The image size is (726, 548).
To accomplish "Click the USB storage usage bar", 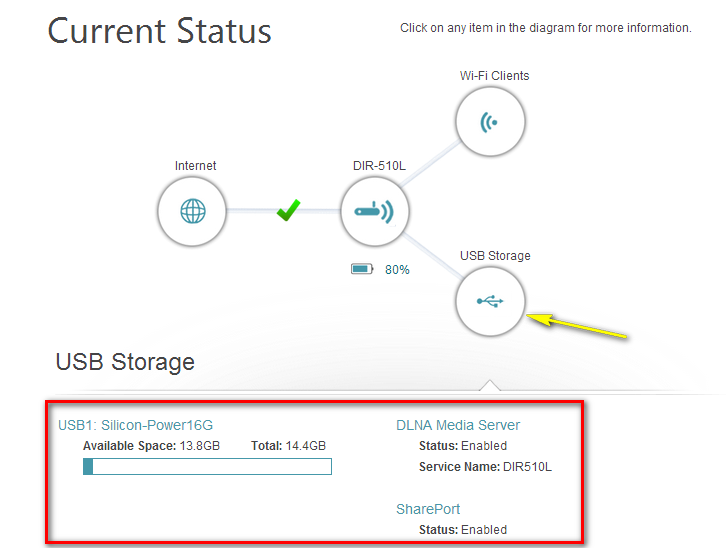I will coord(207,466).
